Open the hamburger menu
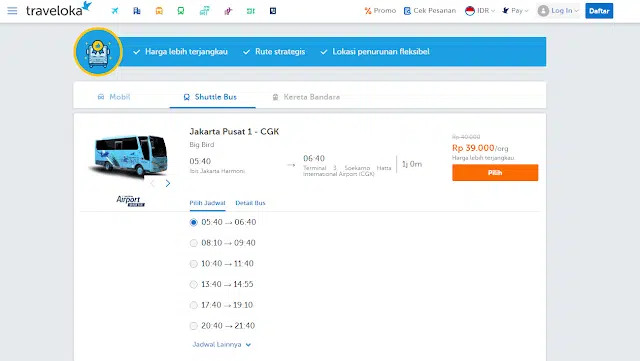This screenshot has height=361, width=640. 12,11
